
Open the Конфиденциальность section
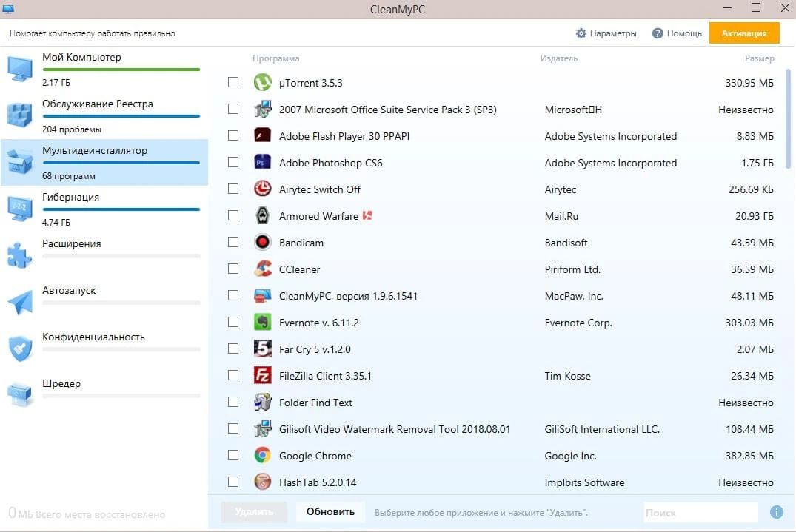click(x=104, y=349)
